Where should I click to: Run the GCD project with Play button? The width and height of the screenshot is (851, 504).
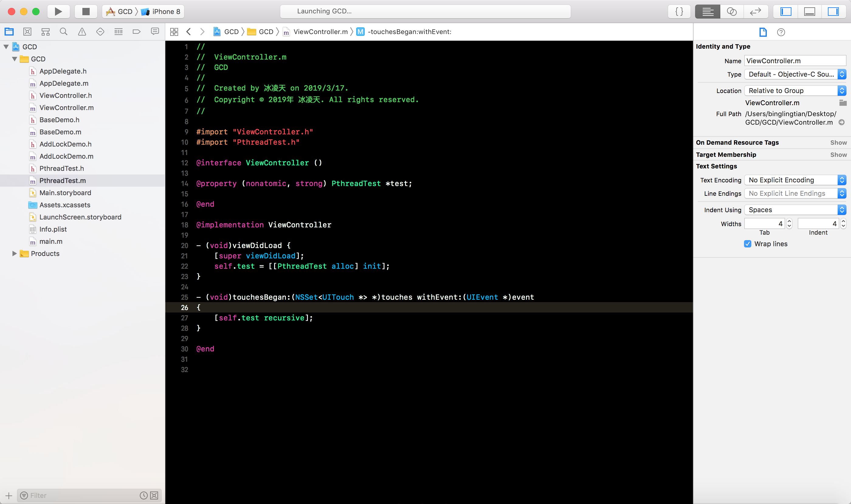click(58, 12)
